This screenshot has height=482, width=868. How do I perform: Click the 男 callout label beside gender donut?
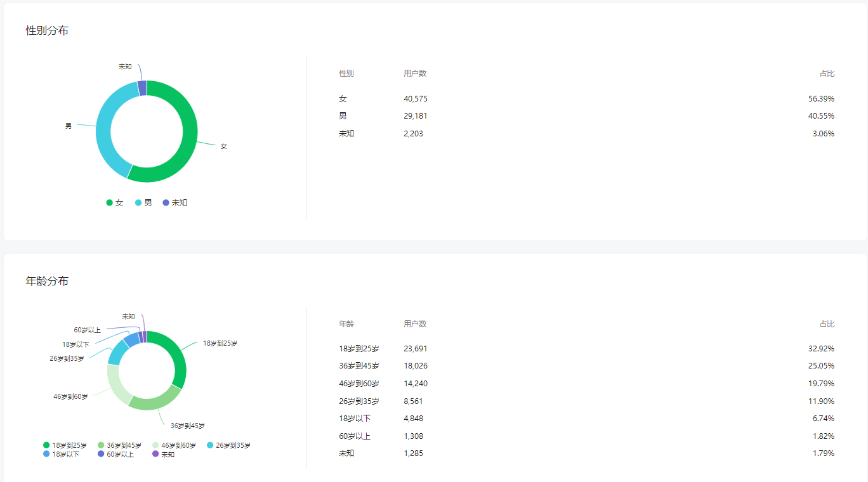click(x=69, y=126)
